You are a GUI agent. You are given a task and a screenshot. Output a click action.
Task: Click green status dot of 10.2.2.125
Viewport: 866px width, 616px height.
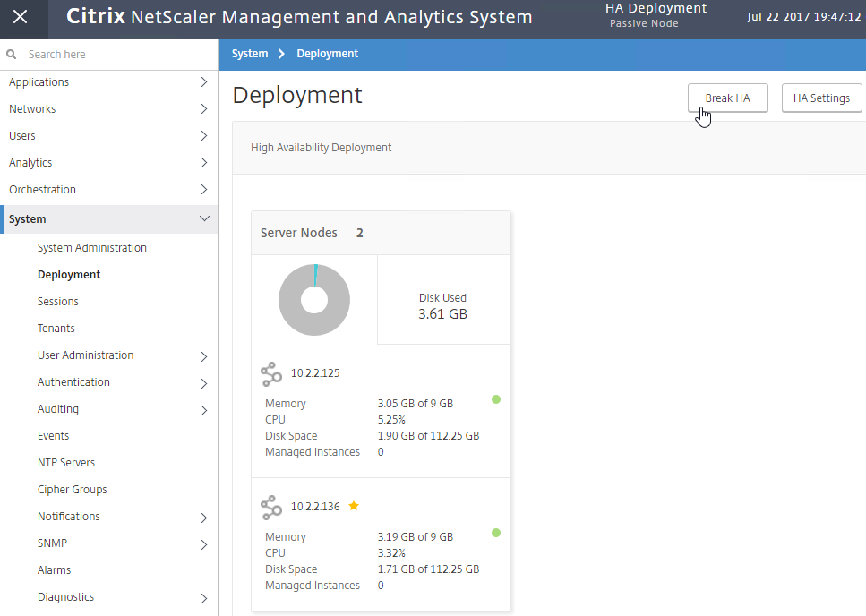pyautogui.click(x=496, y=399)
